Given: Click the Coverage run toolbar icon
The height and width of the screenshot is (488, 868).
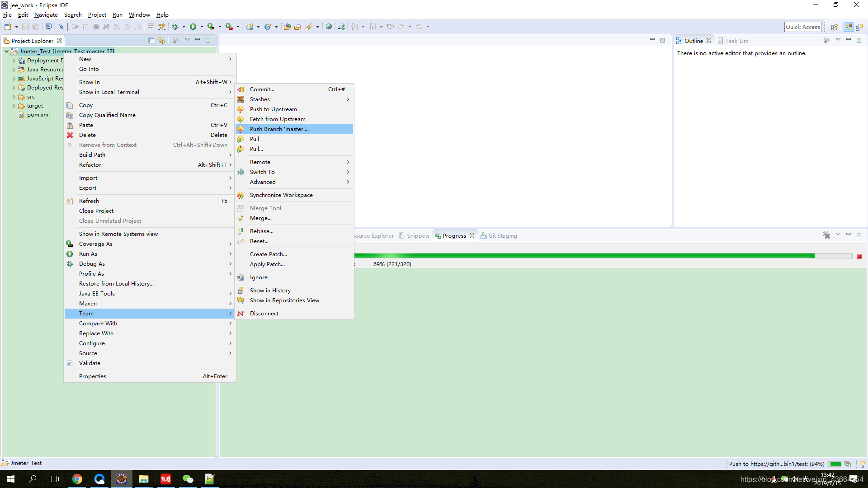Looking at the screenshot, I should tap(211, 27).
